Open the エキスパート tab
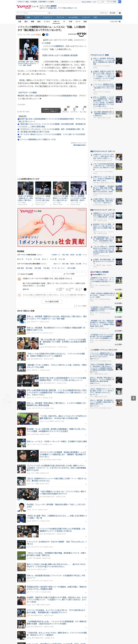138x644 pixels. (48, 17)
